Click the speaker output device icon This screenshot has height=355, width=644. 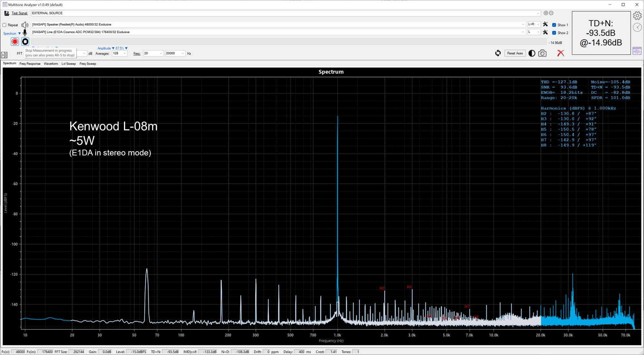(25, 25)
